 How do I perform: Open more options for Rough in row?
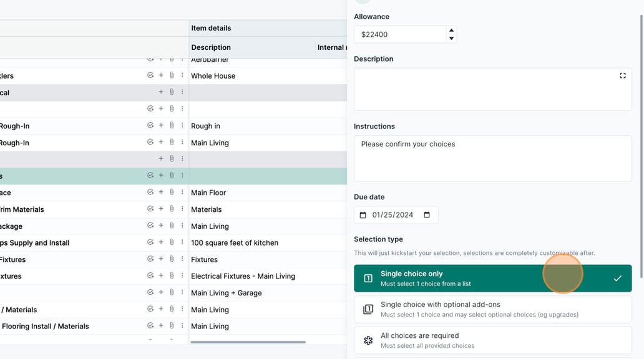pos(182,125)
